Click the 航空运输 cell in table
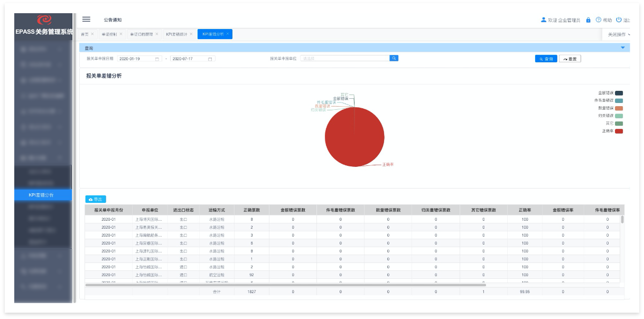The image size is (644, 319). tap(217, 275)
